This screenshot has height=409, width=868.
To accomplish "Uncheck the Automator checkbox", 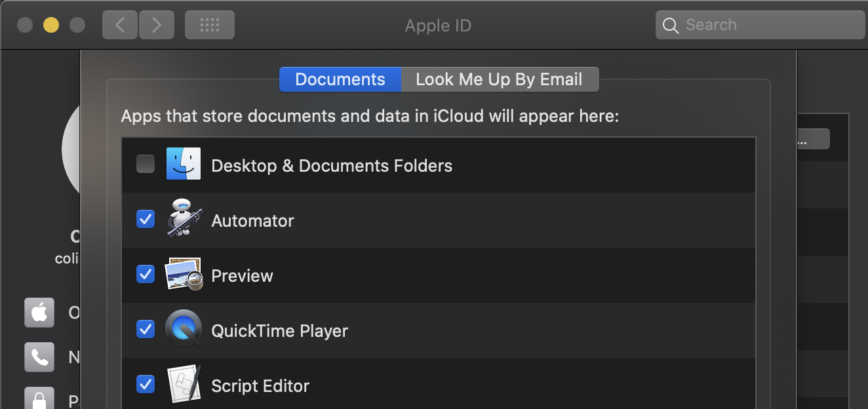I will (x=146, y=219).
